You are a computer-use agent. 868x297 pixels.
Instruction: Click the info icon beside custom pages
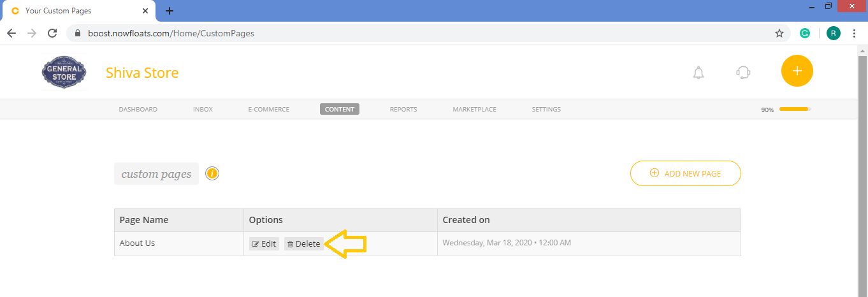213,173
